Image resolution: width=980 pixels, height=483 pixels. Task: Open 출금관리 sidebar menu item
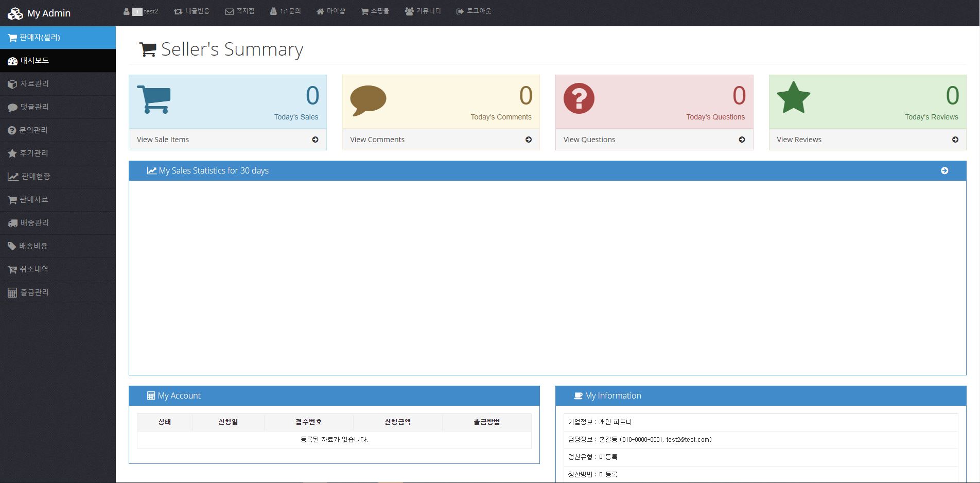point(34,292)
